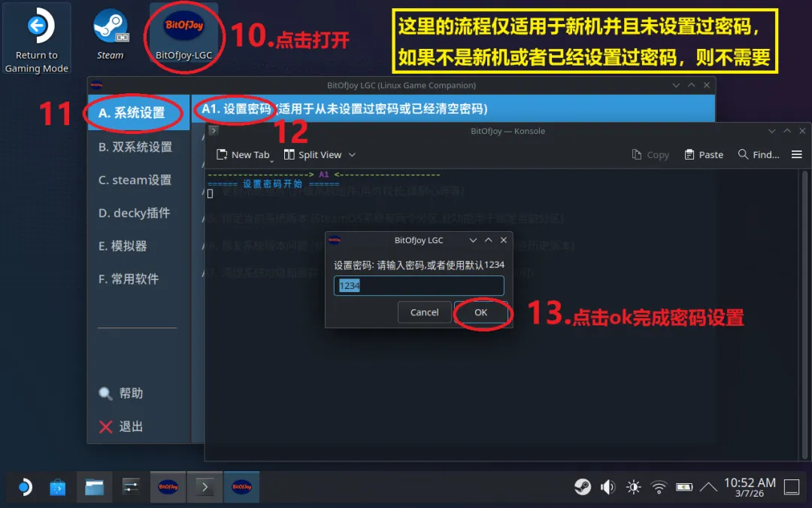
Task: Expand hidden system tray icons arrow
Action: point(708,487)
